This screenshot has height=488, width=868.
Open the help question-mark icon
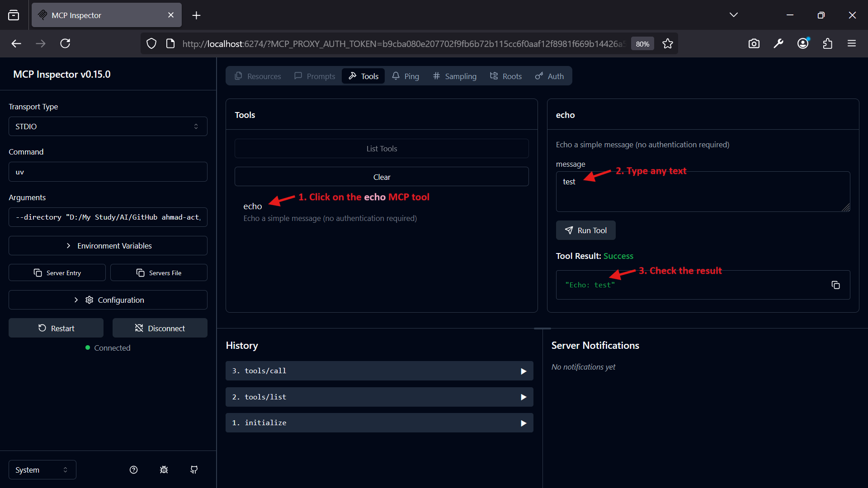point(133,470)
